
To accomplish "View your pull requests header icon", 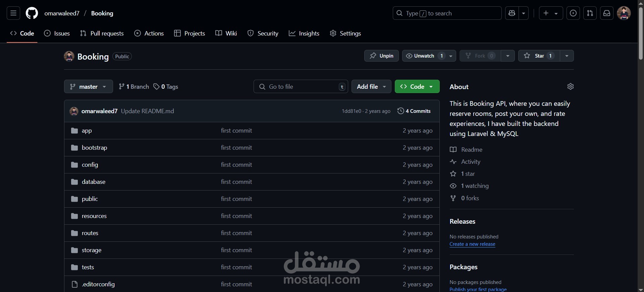I will (590, 13).
